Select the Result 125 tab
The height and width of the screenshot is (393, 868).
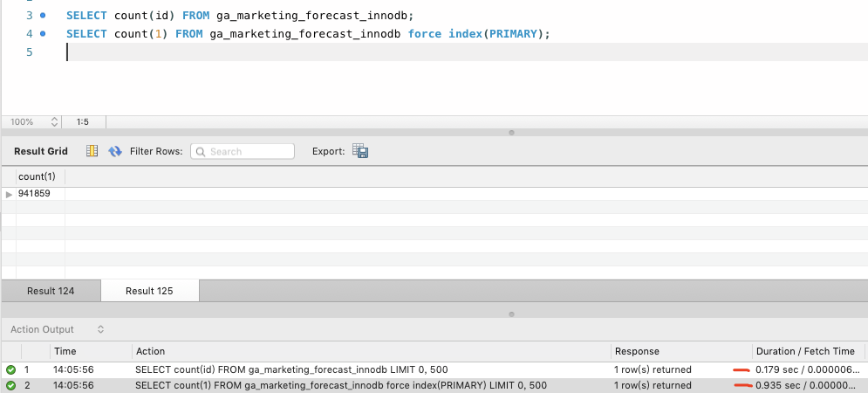point(149,291)
